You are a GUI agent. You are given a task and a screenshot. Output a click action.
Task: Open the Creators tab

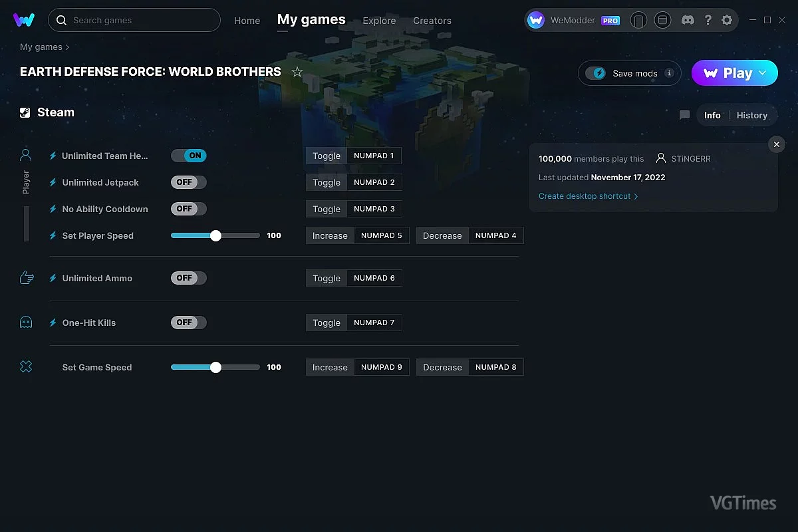point(432,21)
